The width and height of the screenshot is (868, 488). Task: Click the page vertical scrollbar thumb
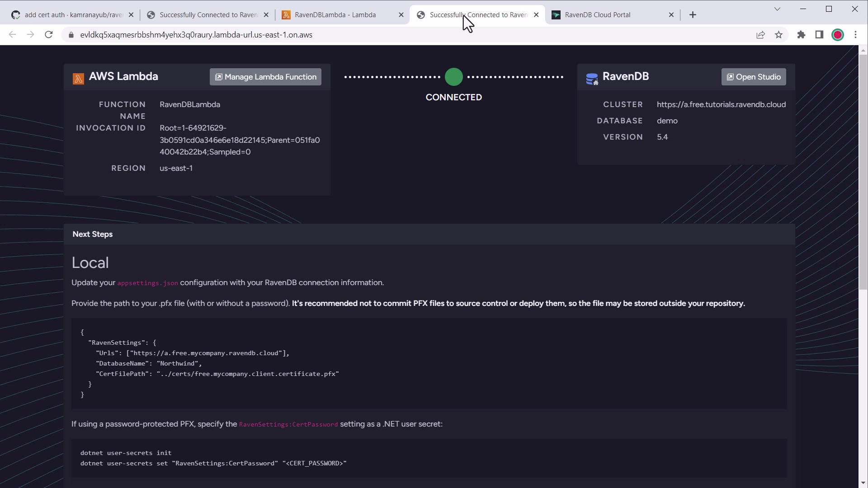coord(863,172)
